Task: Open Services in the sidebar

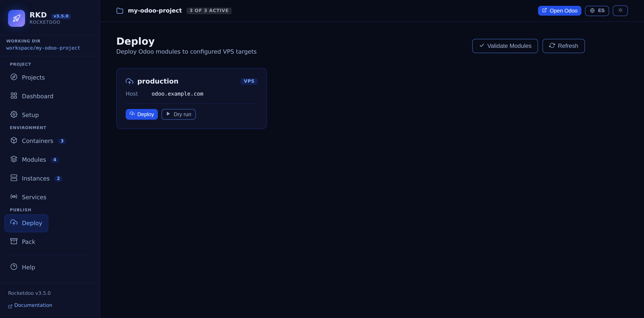Action: 28,197
